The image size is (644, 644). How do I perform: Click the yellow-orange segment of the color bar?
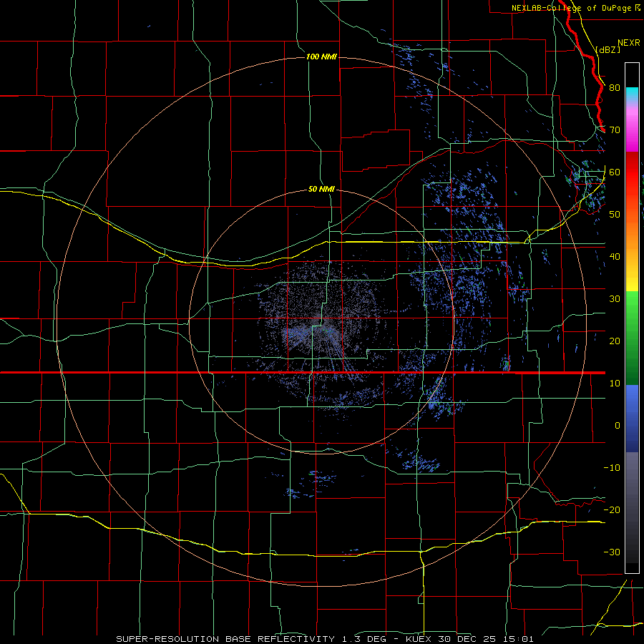tap(632, 250)
